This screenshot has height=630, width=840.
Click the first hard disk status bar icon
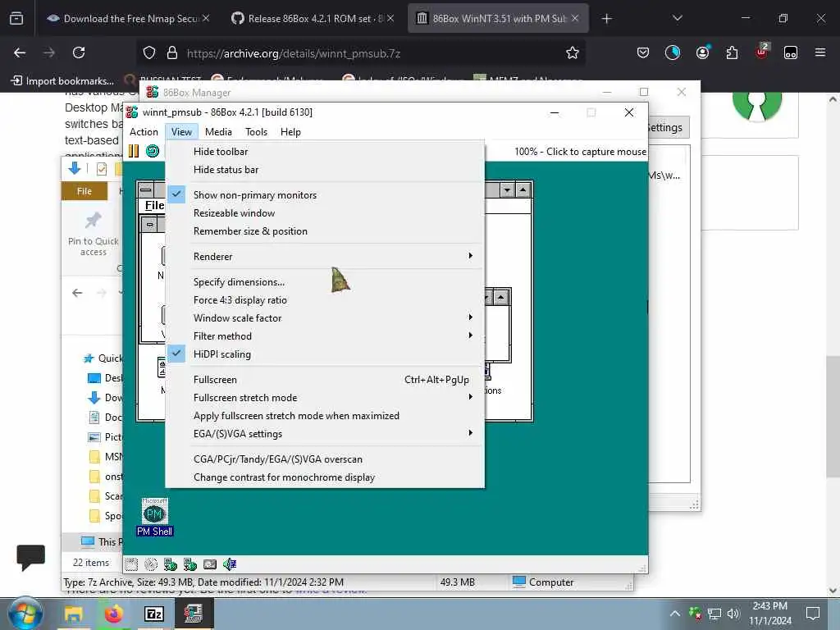(x=171, y=564)
